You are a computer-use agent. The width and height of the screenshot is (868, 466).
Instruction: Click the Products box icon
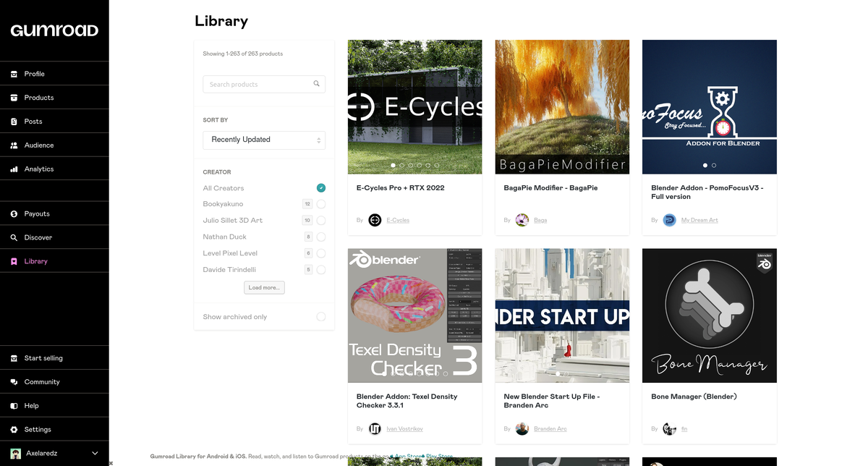(14, 98)
